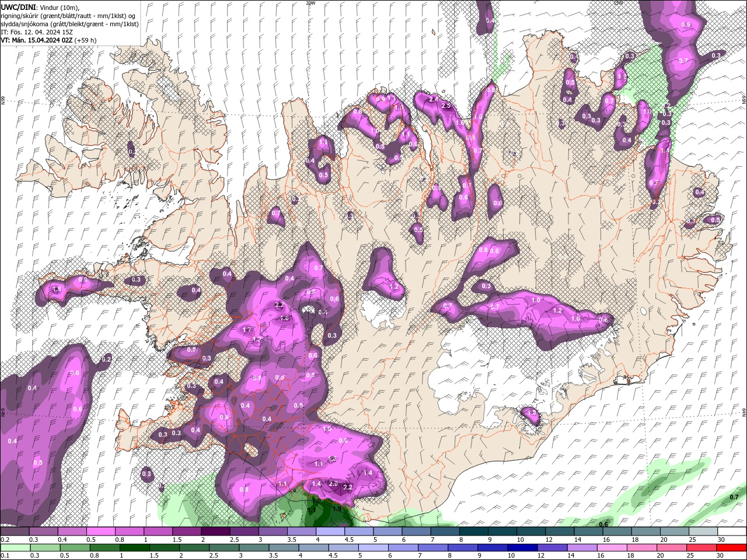Screen dimensions: 747x560
Task: Click the '3.5' label under the upper scale
Action: tap(292, 540)
